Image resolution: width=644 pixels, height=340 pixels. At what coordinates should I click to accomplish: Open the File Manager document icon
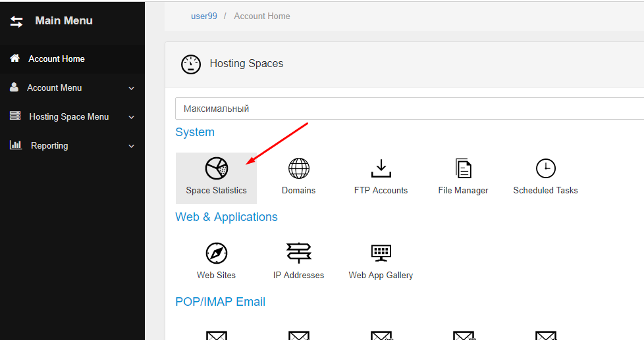click(464, 168)
